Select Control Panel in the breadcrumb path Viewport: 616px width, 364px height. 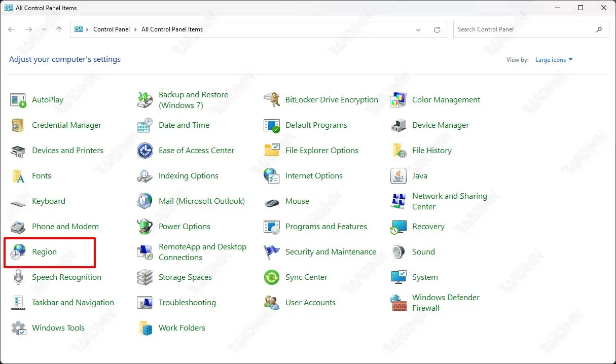pyautogui.click(x=112, y=29)
